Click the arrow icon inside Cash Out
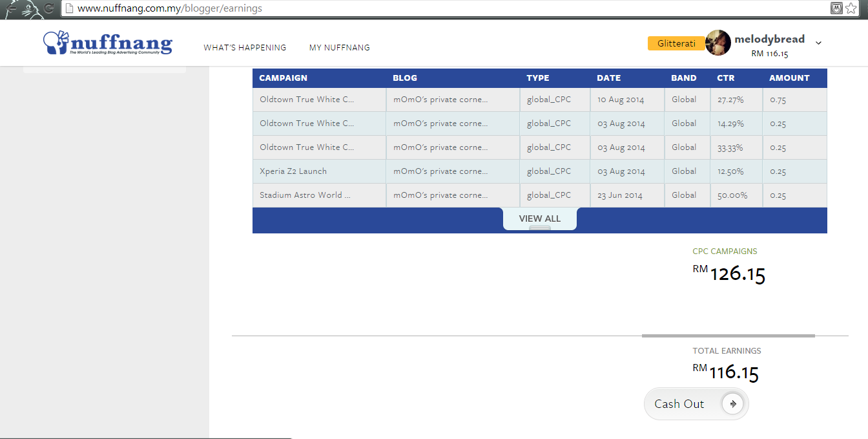 pyautogui.click(x=732, y=404)
